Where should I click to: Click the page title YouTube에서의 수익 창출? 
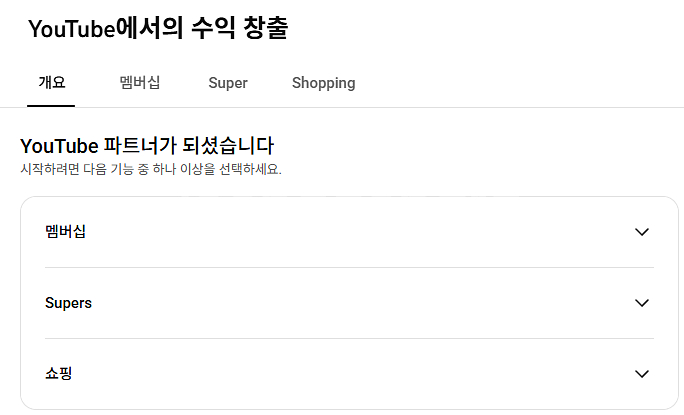tap(158, 29)
